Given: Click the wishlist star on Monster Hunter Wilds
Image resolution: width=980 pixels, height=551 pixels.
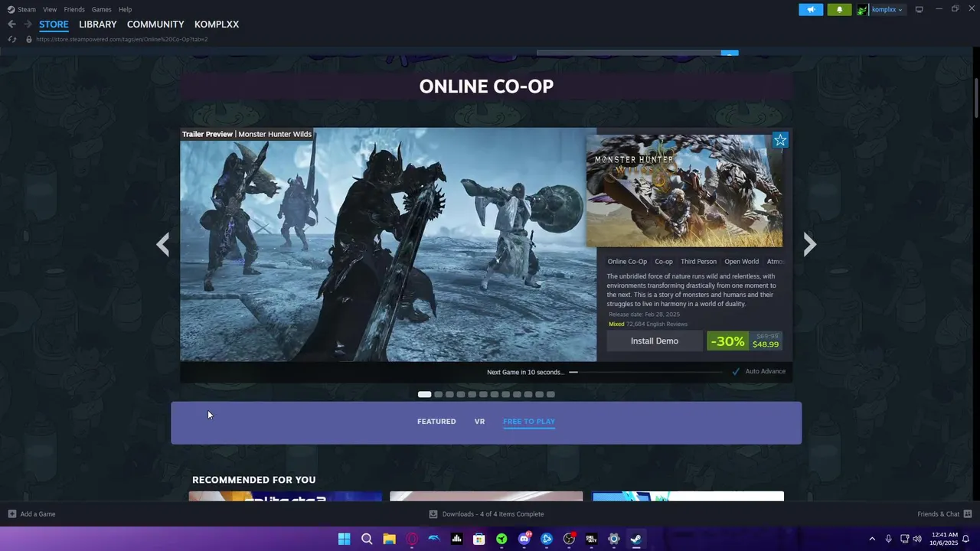Looking at the screenshot, I should tap(780, 140).
